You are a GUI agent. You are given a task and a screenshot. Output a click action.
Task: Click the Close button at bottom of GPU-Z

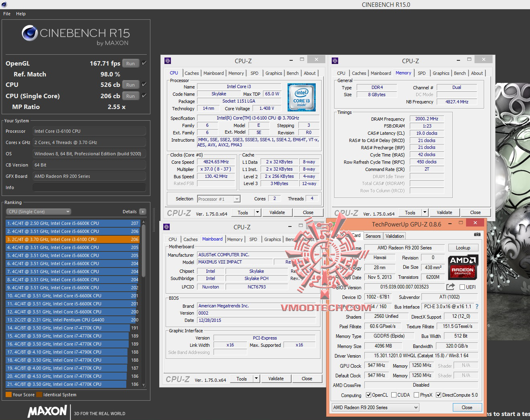pyautogui.click(x=467, y=408)
